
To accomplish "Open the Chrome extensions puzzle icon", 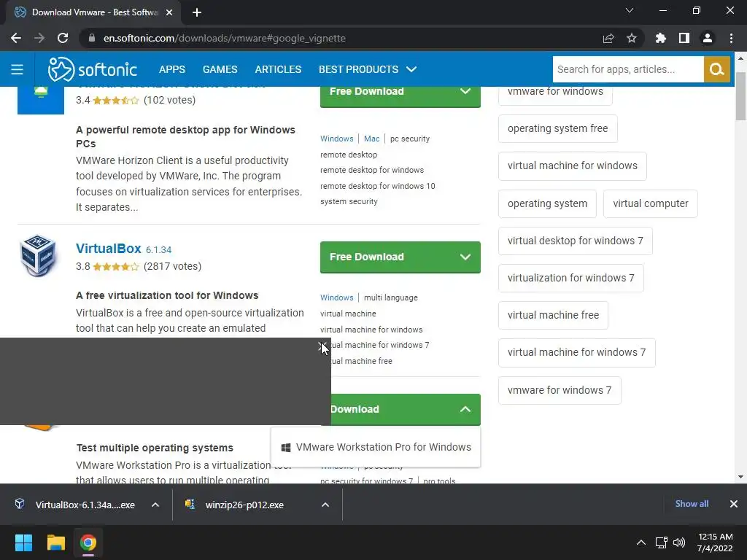I will (660, 38).
